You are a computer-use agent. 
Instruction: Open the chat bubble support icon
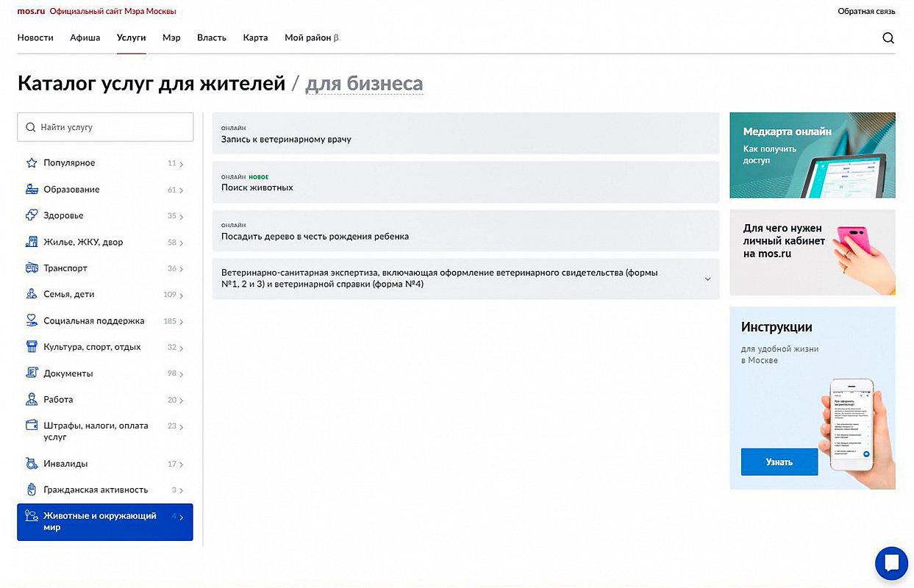(x=891, y=564)
